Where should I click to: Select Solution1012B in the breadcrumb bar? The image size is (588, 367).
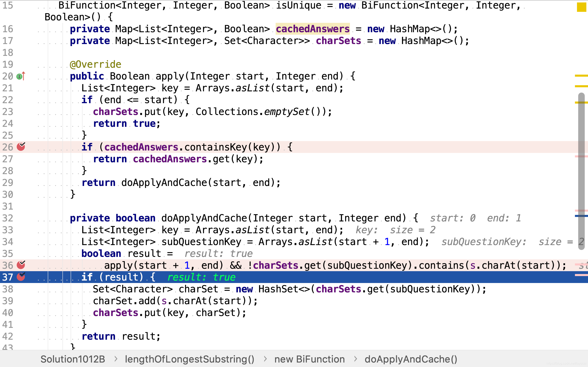click(x=73, y=359)
